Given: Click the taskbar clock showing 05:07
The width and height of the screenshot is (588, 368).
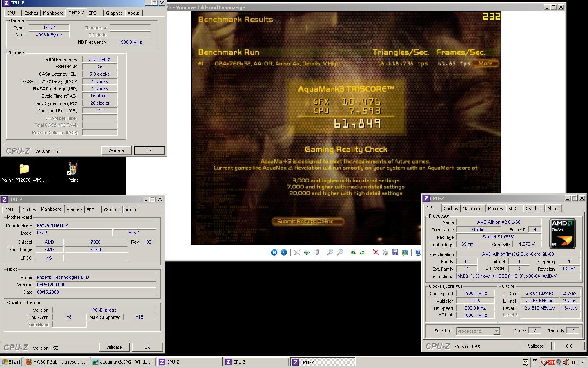Looking at the screenshot, I should pos(578,362).
